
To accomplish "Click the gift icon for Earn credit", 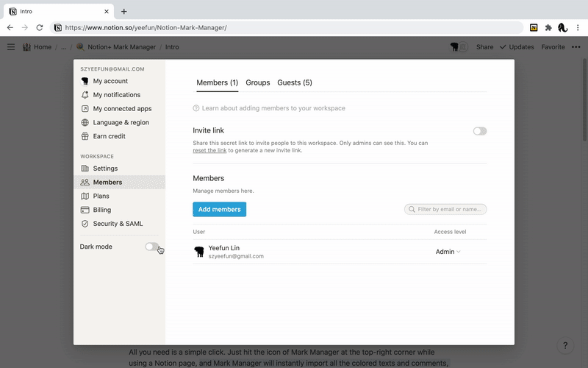I will point(85,136).
